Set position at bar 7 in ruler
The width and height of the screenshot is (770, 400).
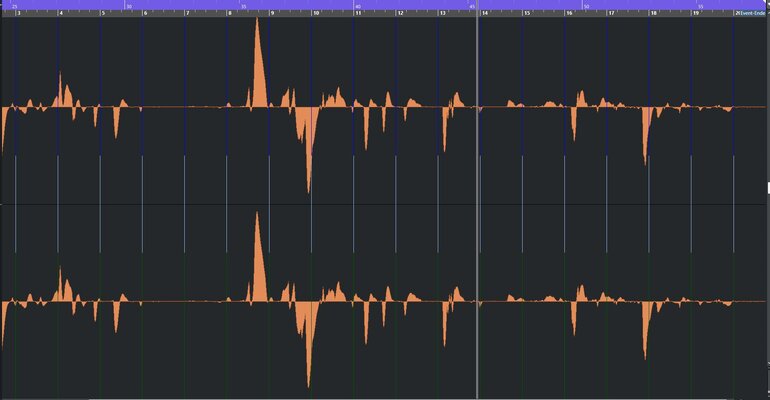click(x=188, y=13)
